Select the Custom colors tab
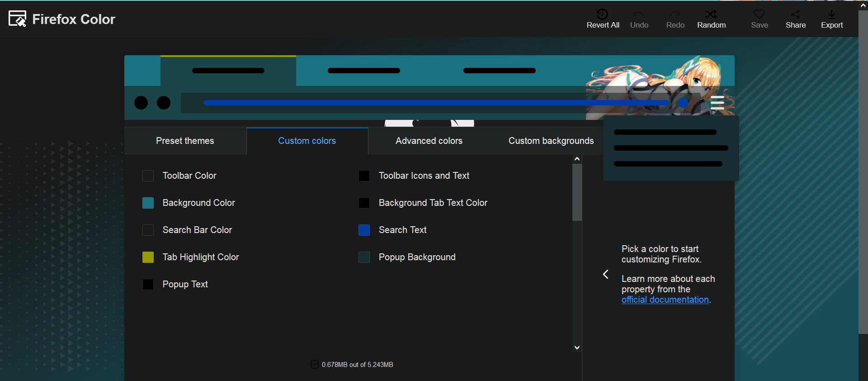 click(307, 141)
